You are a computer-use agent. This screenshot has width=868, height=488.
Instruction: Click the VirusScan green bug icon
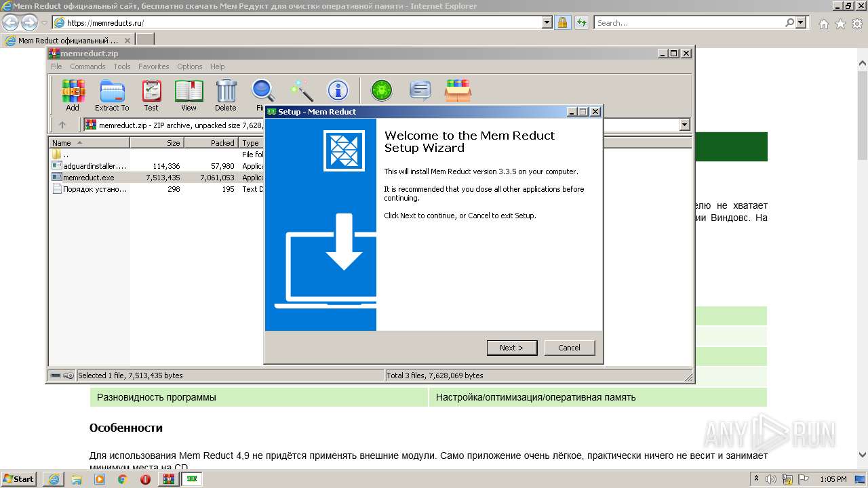[x=382, y=90]
